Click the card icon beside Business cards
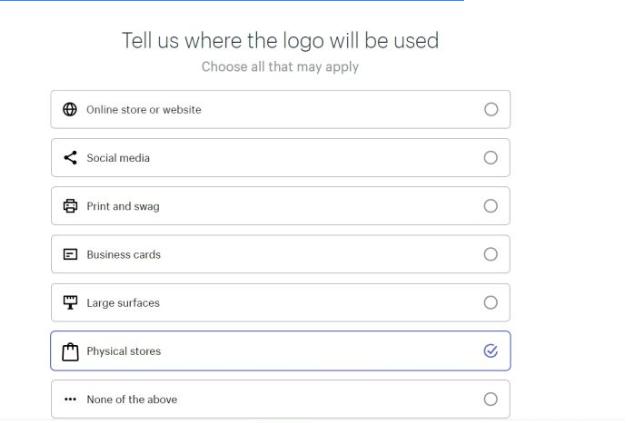Viewport: 634px width, 423px height. pyautogui.click(x=70, y=254)
